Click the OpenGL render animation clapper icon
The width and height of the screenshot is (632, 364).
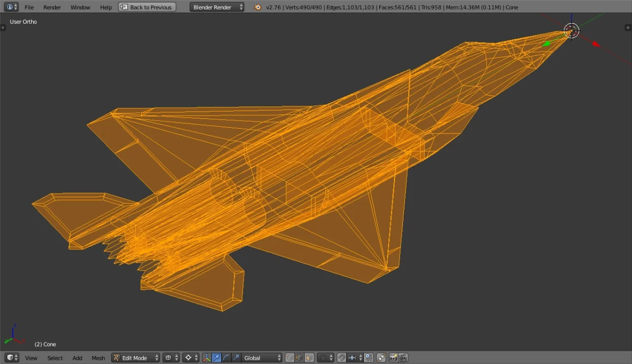[x=402, y=358]
